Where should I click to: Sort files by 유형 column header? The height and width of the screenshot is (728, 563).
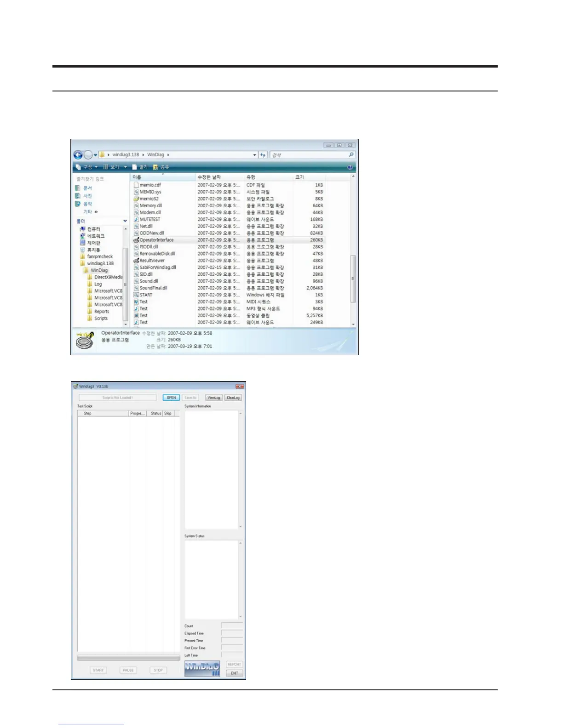[x=269, y=177]
